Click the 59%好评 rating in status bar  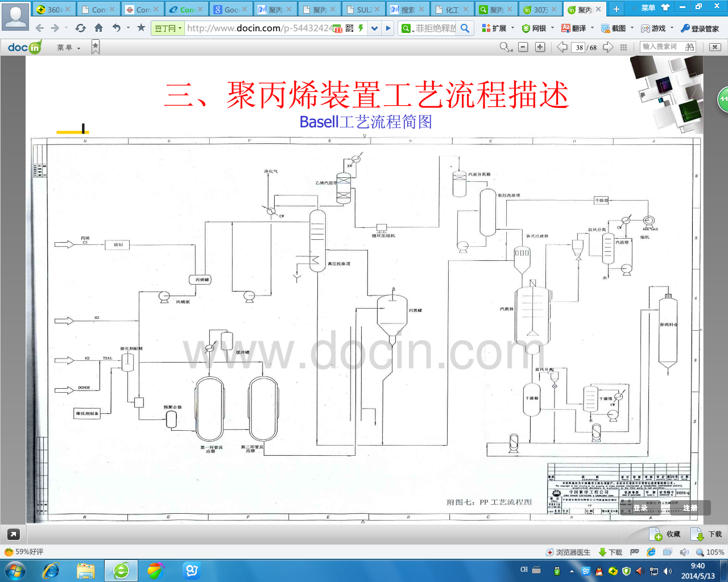point(24,552)
